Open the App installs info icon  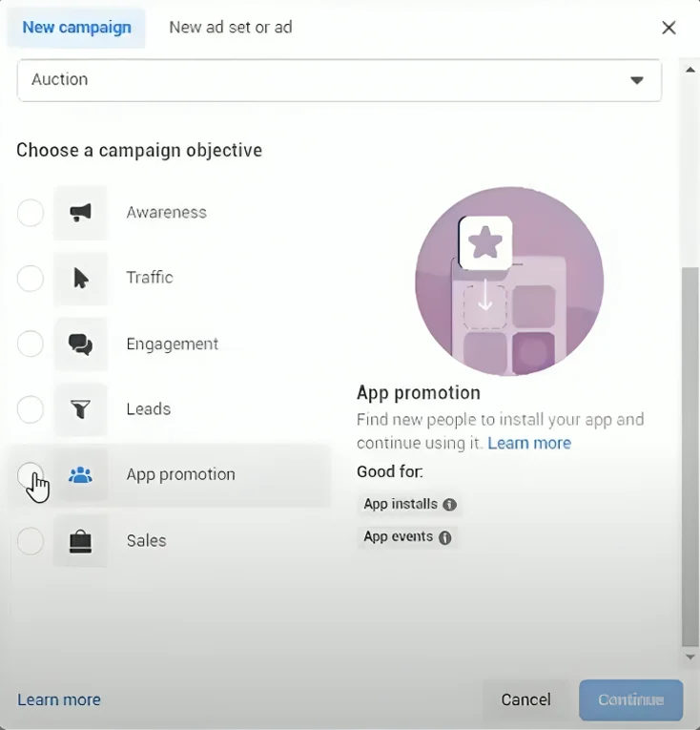click(449, 504)
